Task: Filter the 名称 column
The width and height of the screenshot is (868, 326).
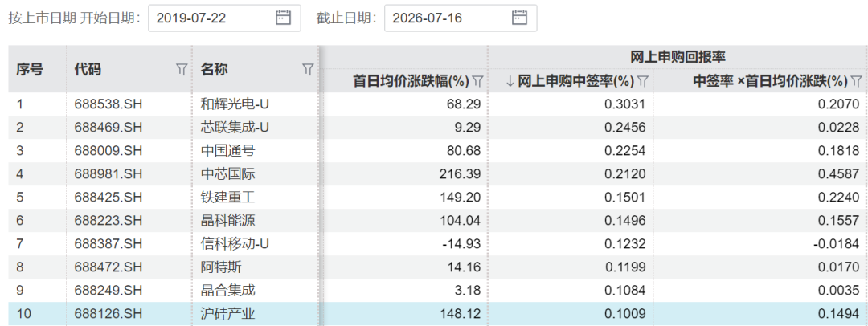Action: [308, 69]
